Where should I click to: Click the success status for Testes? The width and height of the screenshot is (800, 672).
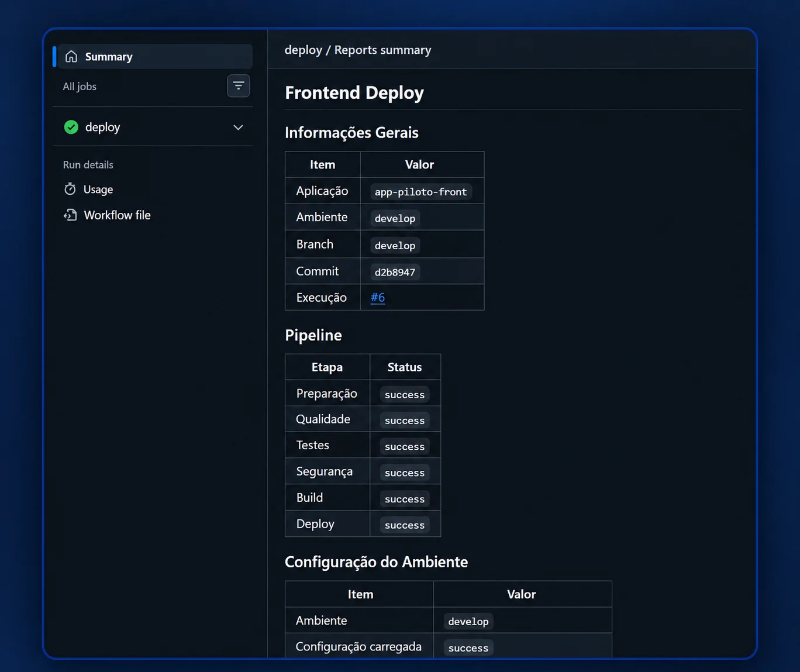tap(405, 447)
